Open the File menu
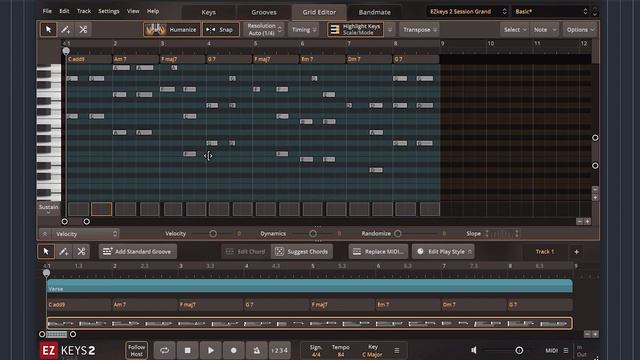The image size is (640, 360). [47, 11]
